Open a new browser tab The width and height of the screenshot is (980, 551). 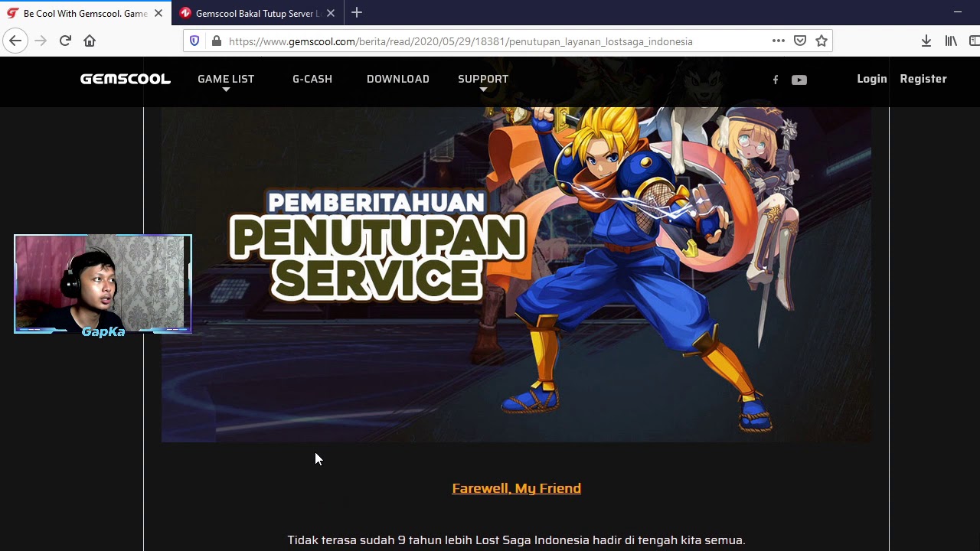pos(357,13)
